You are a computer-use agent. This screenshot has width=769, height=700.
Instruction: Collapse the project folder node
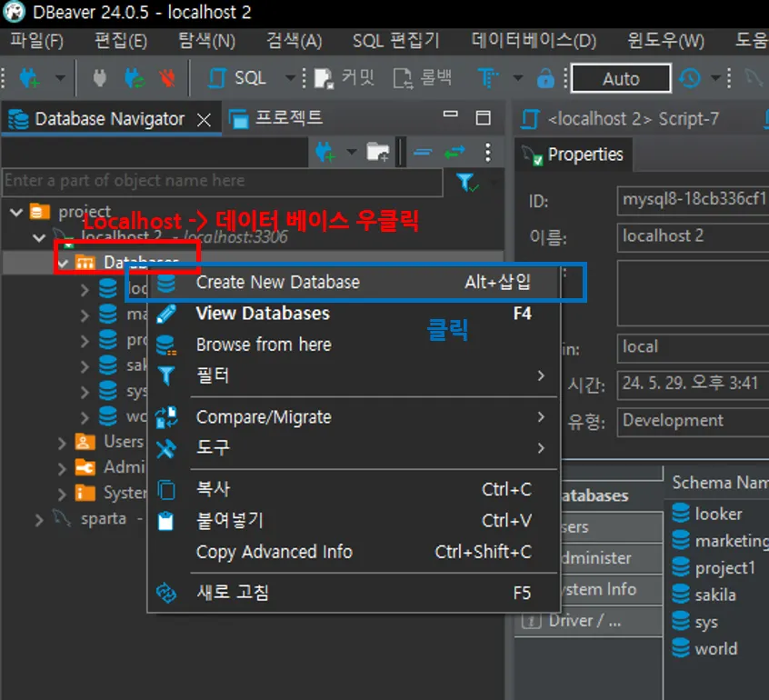click(x=16, y=213)
